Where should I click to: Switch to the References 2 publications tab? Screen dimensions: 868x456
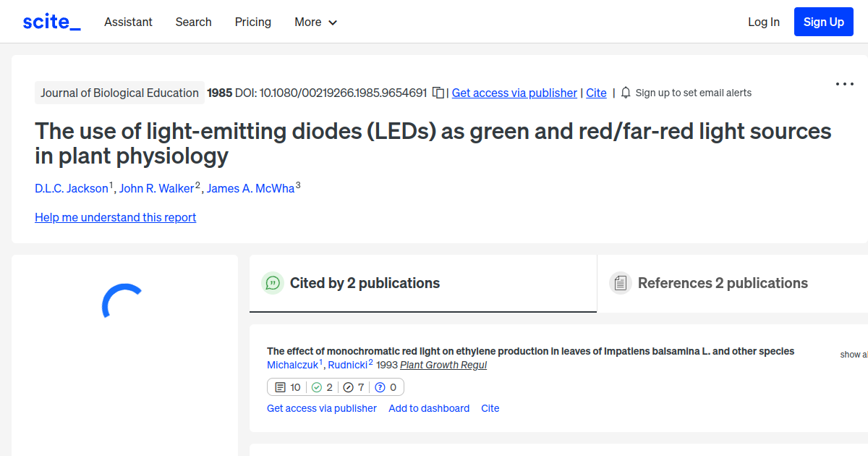723,283
